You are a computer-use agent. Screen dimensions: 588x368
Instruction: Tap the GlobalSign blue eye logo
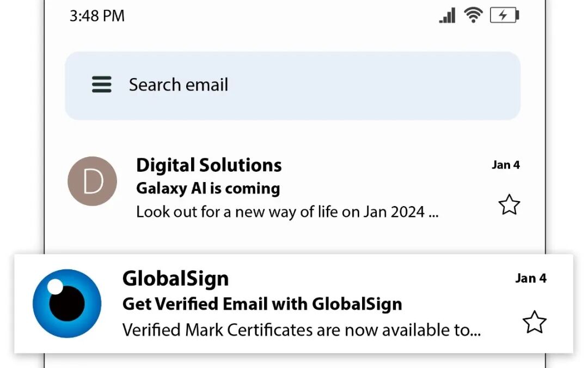[67, 303]
